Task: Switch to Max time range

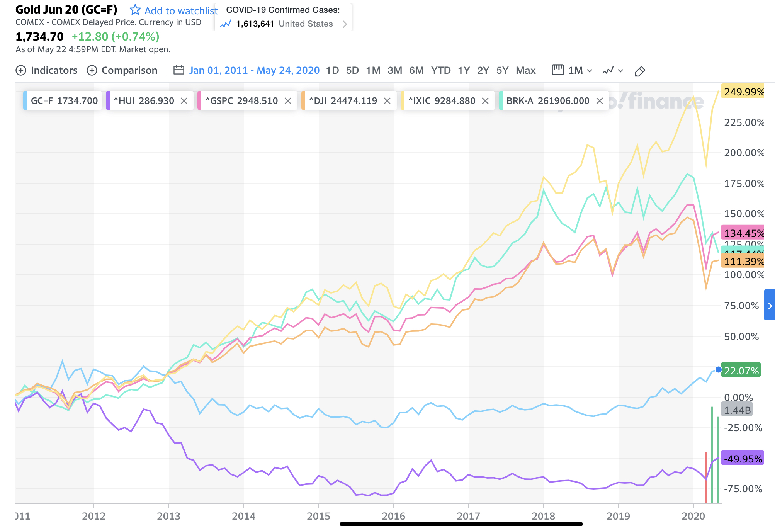Action: click(x=525, y=70)
